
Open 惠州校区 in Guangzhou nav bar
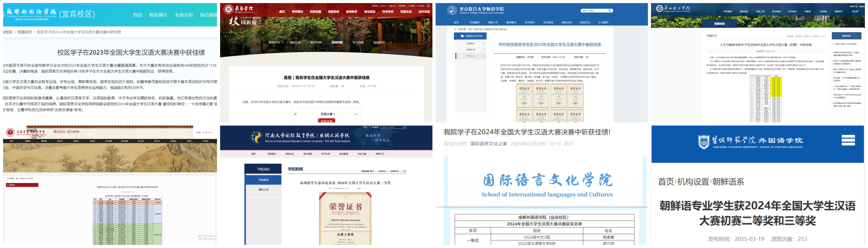[x=744, y=11]
